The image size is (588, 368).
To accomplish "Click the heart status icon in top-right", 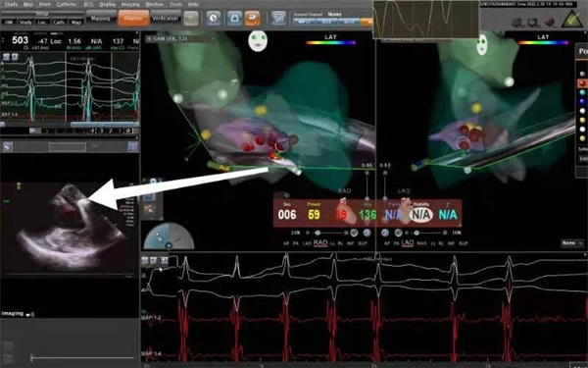I will 550,23.
